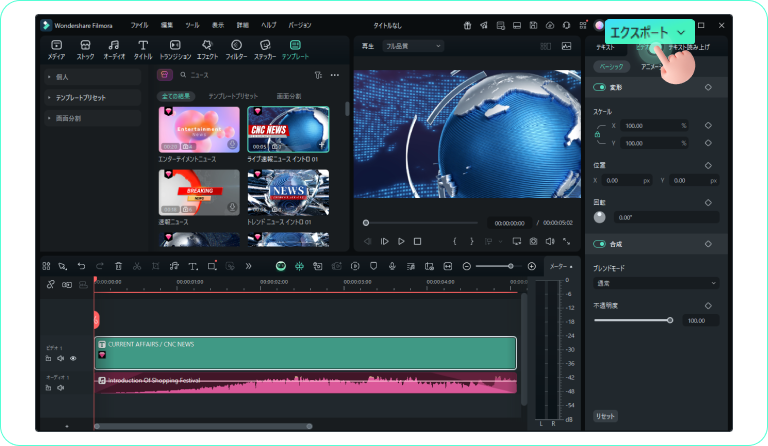The width and height of the screenshot is (768, 446).
Task: Click the save project icon in title bar
Action: point(533,25)
